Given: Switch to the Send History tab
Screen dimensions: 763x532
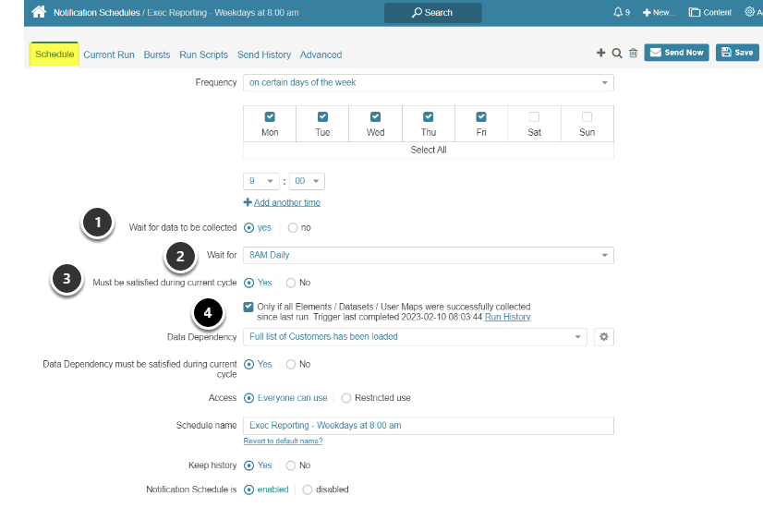Looking at the screenshot, I should pos(263,54).
